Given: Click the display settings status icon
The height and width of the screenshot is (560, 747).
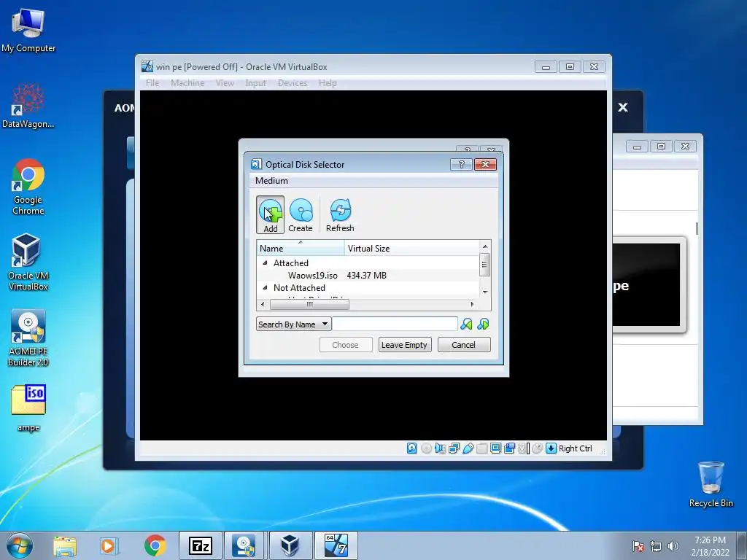Looking at the screenshot, I should 495,448.
